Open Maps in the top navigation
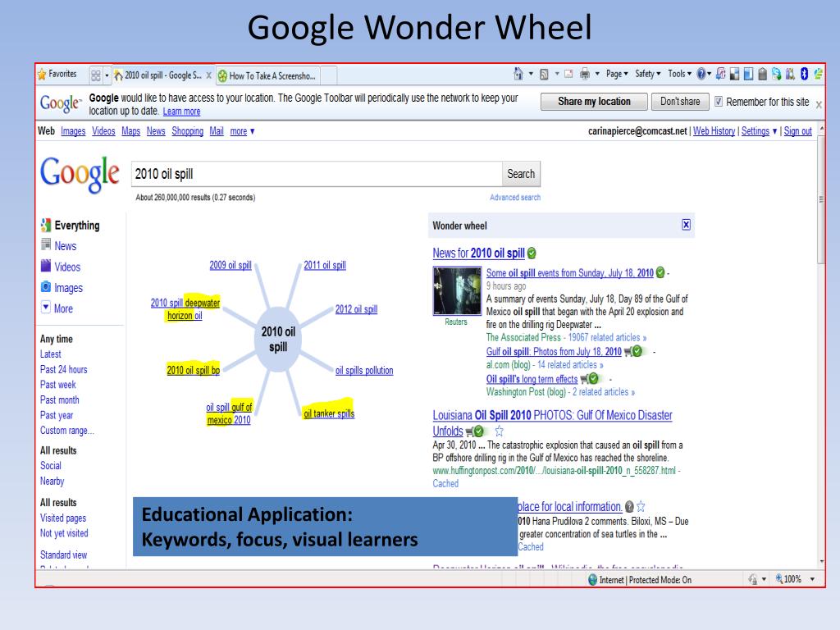The height and width of the screenshot is (630, 840). pyautogui.click(x=130, y=131)
